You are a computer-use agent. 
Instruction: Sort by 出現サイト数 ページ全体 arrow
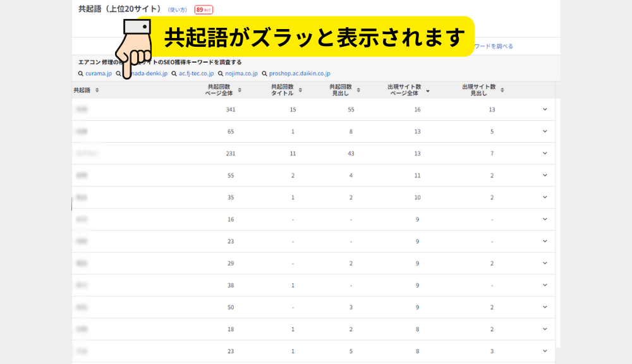pos(428,91)
